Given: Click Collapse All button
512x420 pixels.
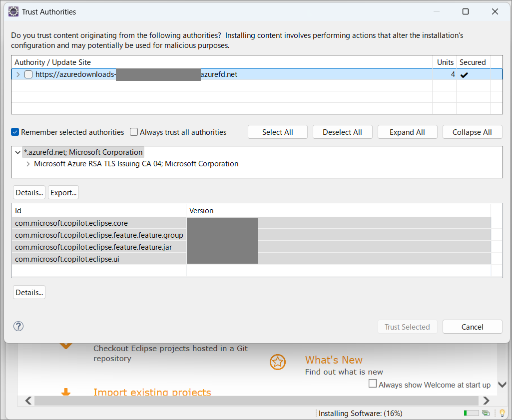Looking at the screenshot, I should pos(472,132).
